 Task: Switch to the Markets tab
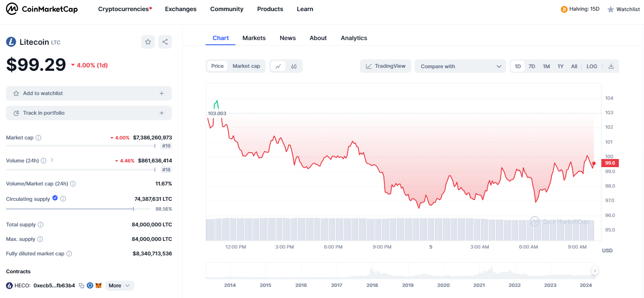pyautogui.click(x=254, y=38)
